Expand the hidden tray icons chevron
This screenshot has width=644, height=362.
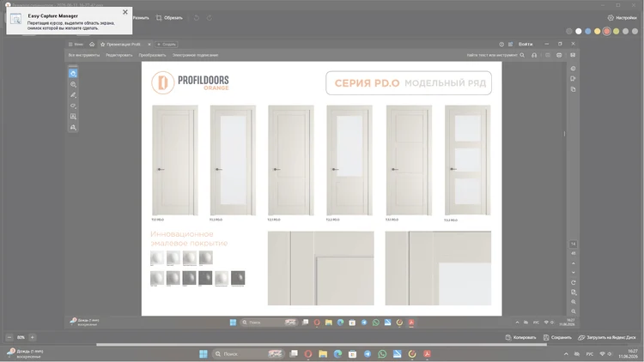566,353
